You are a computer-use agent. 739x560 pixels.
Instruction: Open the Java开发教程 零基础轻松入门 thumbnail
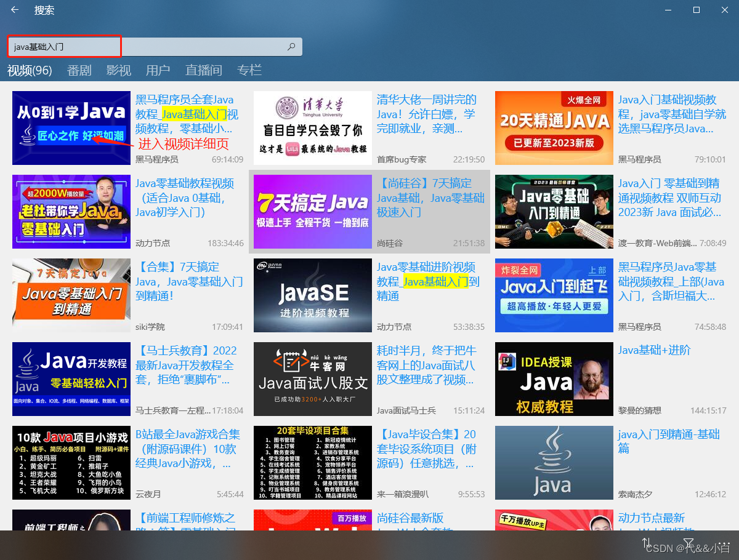coord(71,379)
